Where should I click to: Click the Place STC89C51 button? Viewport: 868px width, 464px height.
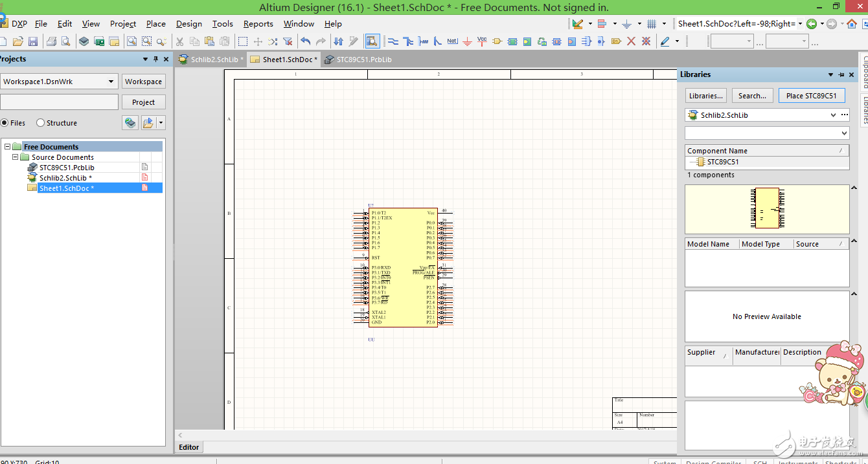(811, 96)
